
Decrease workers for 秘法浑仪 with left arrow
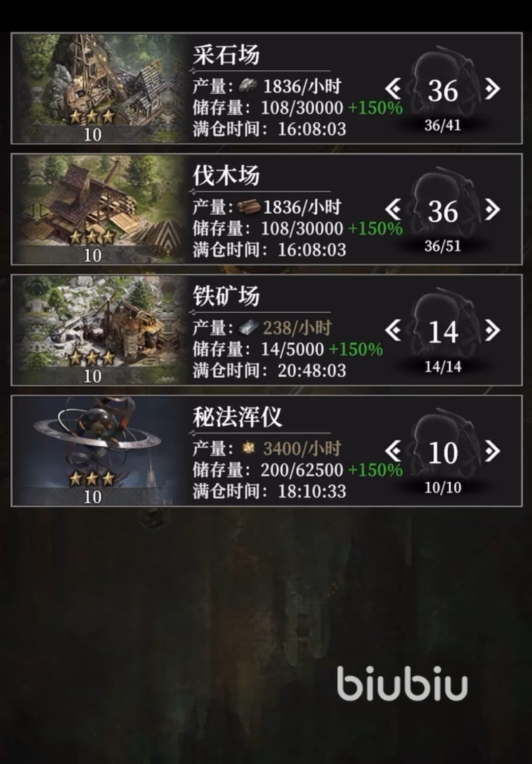click(x=393, y=451)
